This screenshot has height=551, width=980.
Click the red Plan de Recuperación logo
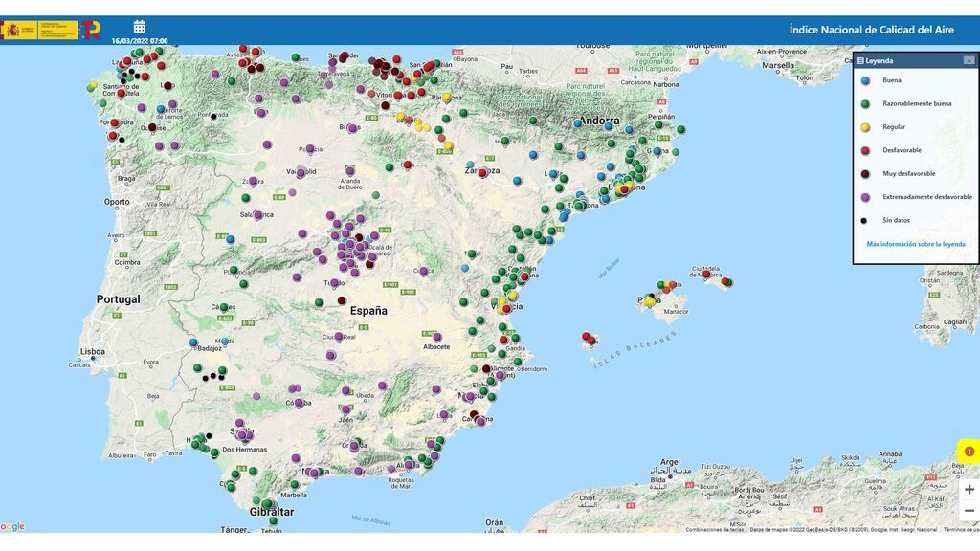(x=90, y=31)
